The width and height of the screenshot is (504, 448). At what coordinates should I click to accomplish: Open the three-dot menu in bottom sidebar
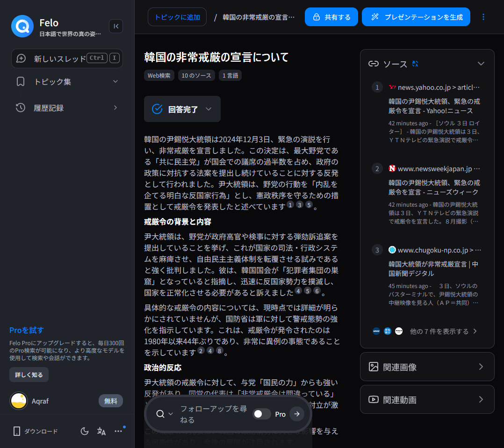tap(118, 431)
